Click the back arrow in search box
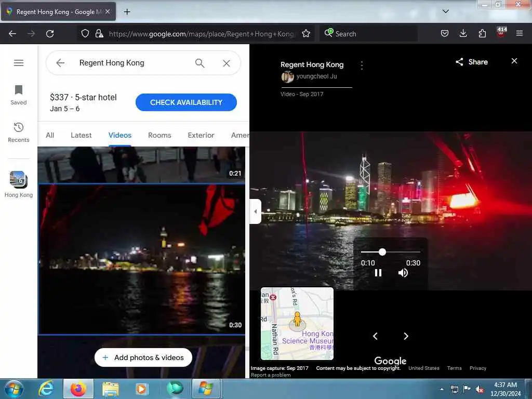Viewport: 532px width, 399px height. (60, 63)
